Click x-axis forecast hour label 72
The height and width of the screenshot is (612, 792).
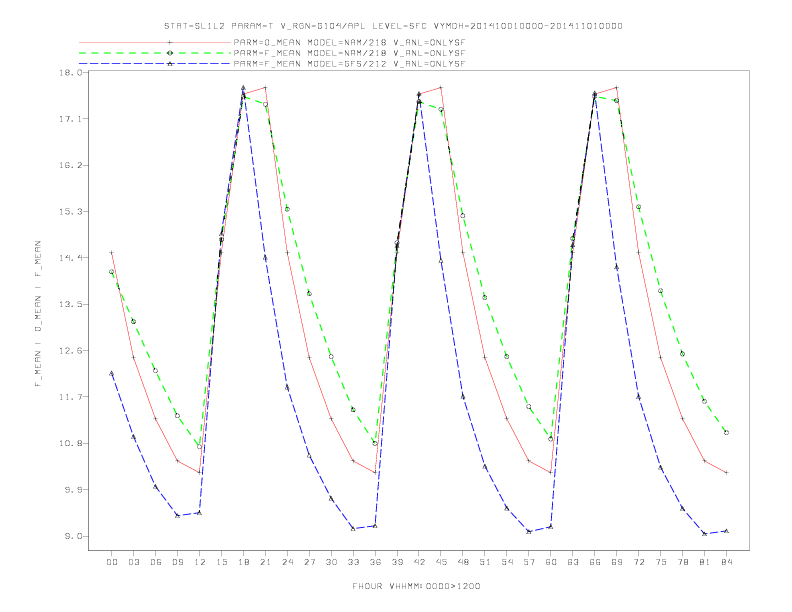tap(639, 562)
